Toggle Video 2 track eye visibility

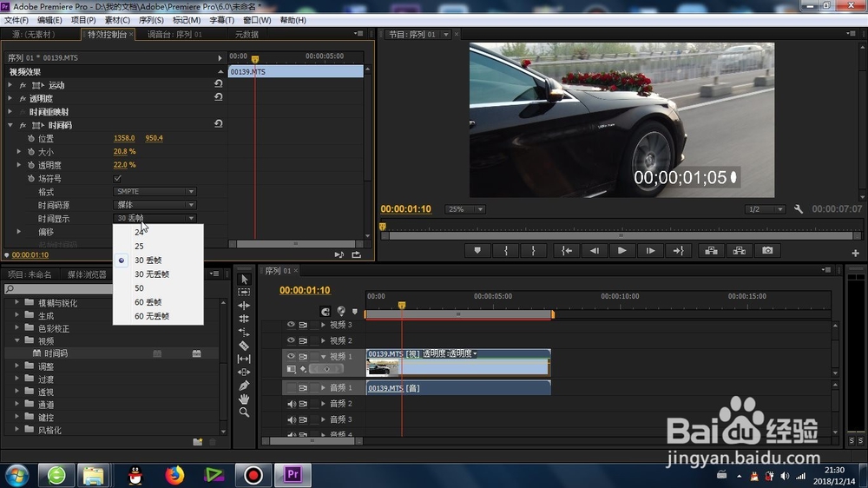pyautogui.click(x=291, y=340)
